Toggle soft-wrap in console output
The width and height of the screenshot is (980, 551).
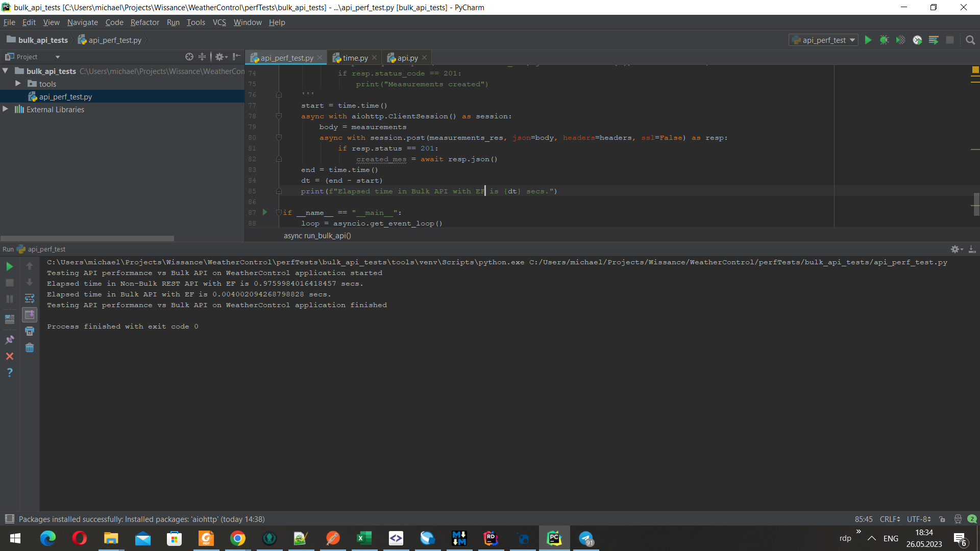point(30,298)
